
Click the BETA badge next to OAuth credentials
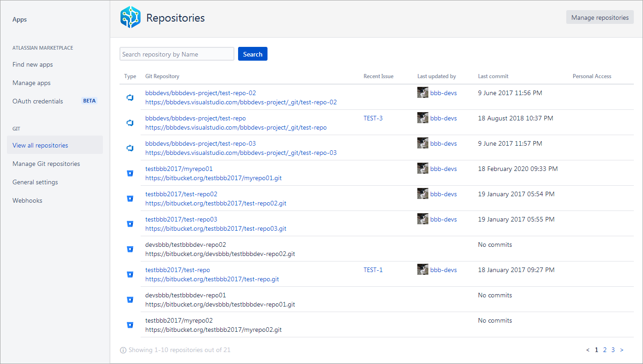tap(90, 101)
